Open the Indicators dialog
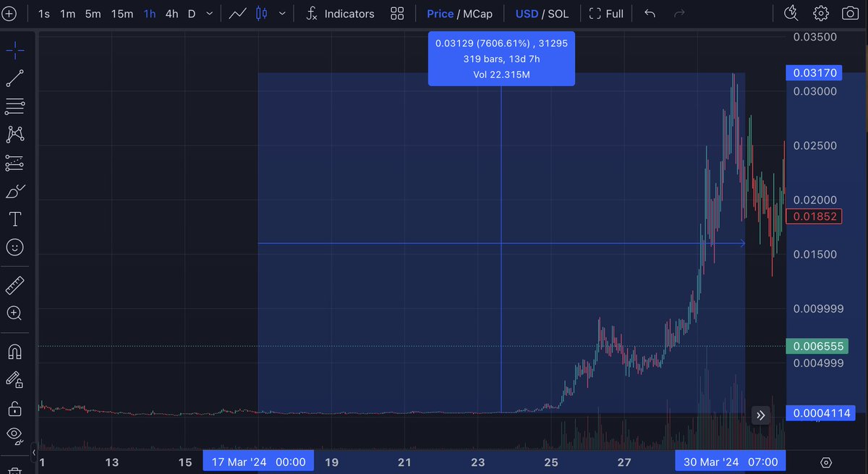868x474 pixels. 340,14
